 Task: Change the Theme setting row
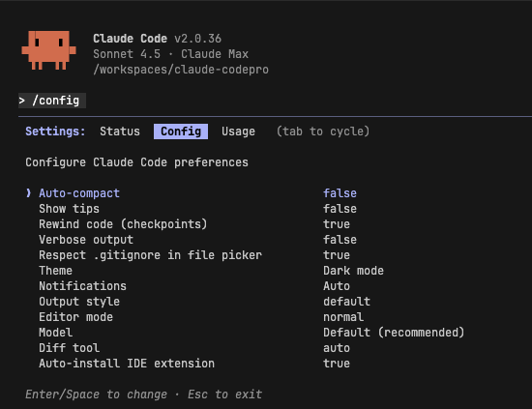click(212, 271)
